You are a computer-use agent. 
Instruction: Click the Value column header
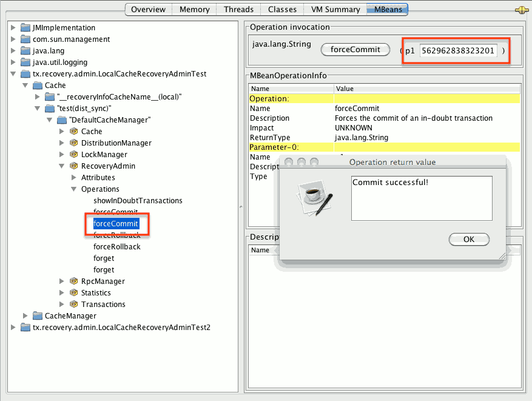point(345,89)
